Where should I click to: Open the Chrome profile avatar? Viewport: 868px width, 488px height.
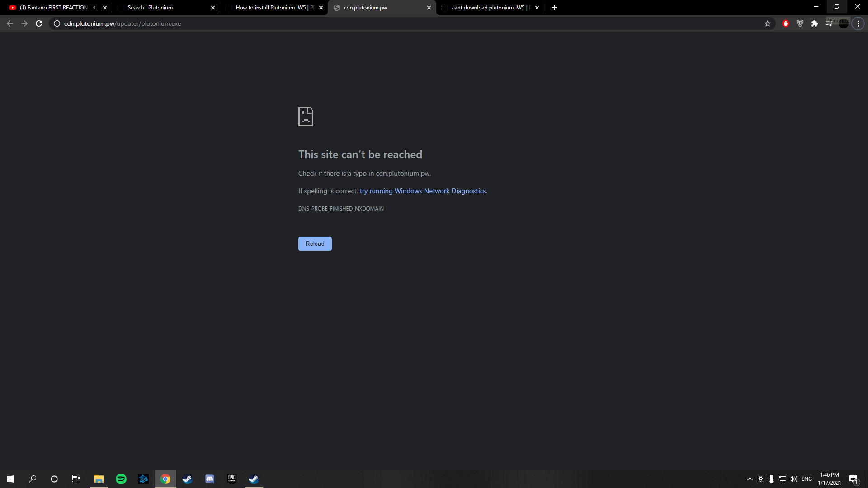[844, 23]
